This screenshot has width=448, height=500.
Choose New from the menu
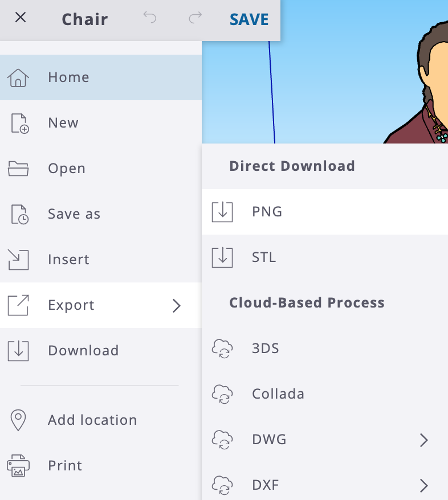[101, 123]
